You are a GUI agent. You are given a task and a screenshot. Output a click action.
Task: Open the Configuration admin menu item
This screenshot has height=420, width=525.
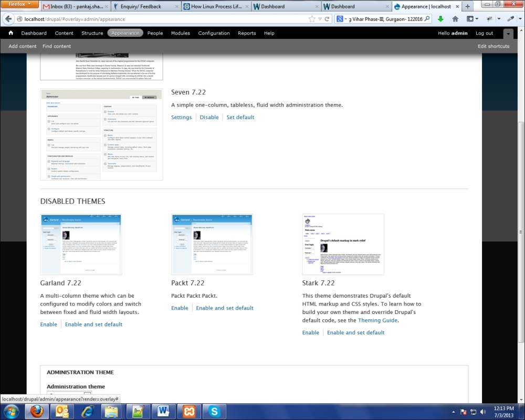[214, 33]
